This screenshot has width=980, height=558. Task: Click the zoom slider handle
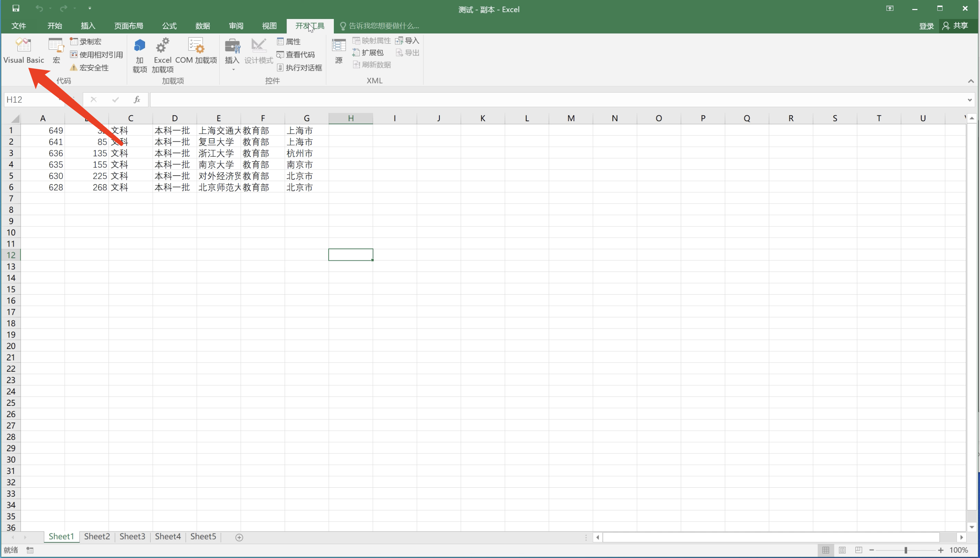[x=906, y=550]
